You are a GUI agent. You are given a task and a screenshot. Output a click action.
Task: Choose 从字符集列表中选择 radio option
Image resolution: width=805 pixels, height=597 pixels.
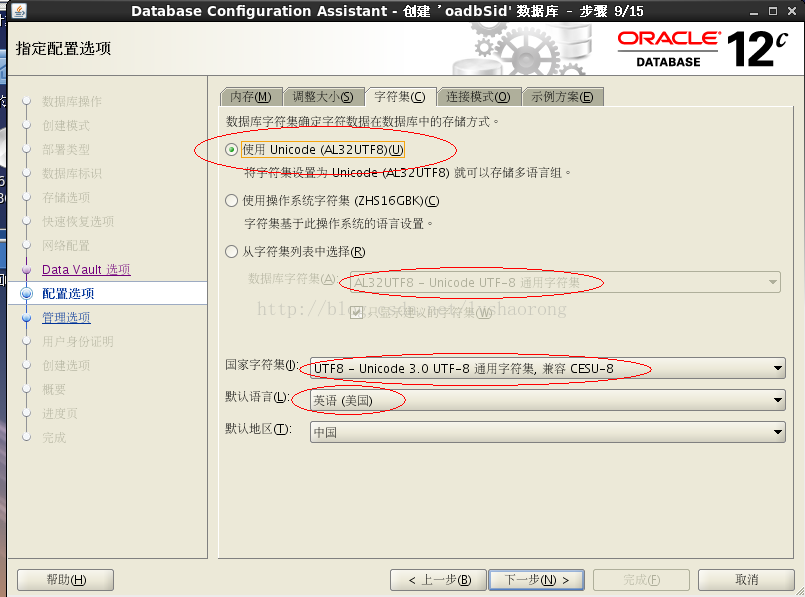pyautogui.click(x=232, y=252)
